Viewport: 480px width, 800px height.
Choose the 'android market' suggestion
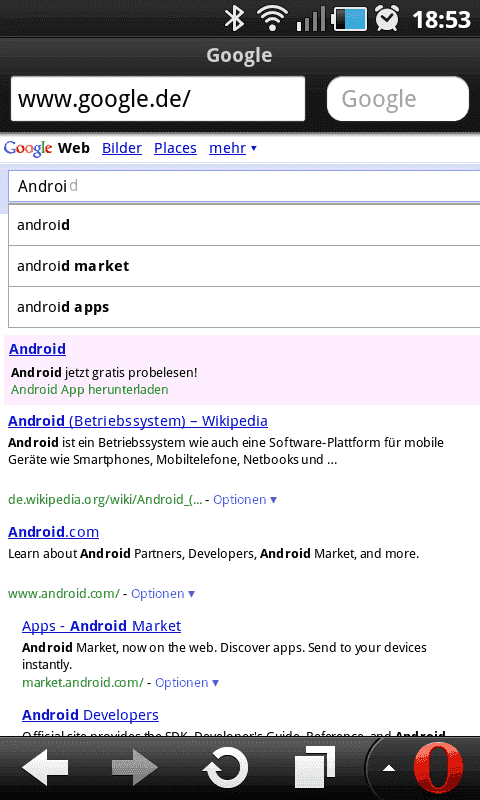[244, 266]
